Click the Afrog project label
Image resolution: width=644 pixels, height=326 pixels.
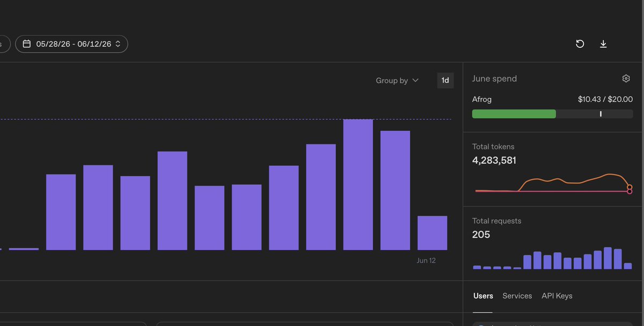[x=482, y=99]
